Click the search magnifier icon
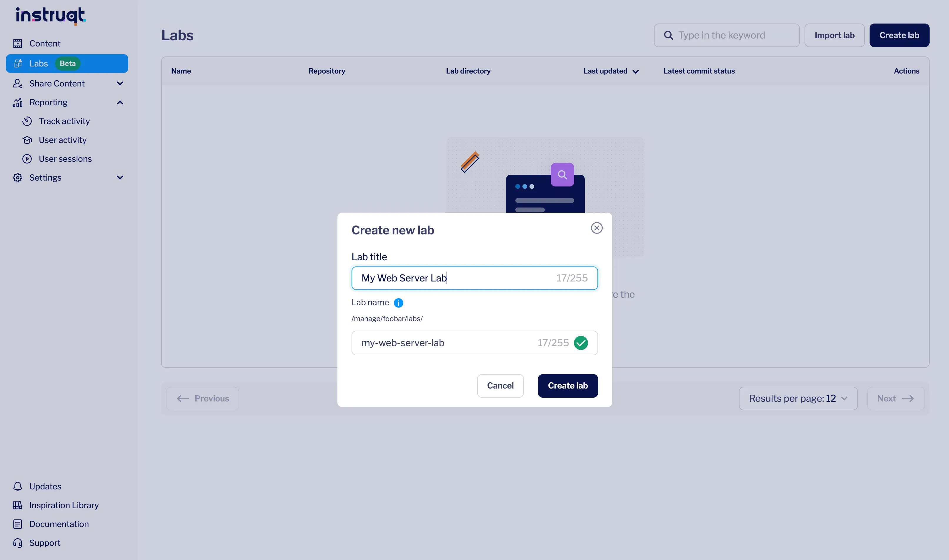This screenshot has height=560, width=949. click(668, 35)
